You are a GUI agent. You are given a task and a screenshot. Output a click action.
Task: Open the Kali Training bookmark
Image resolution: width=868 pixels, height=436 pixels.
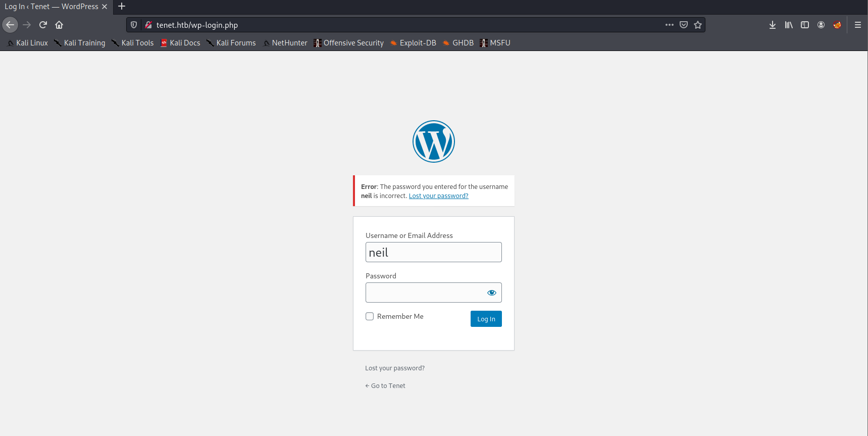80,43
